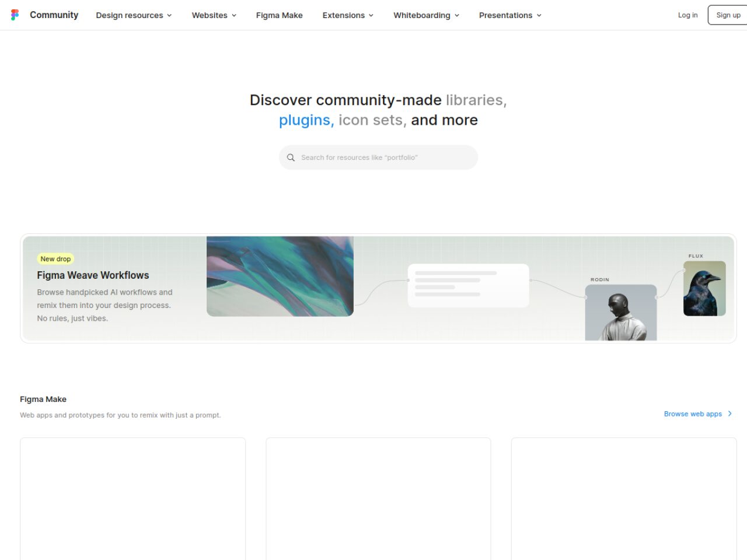
Task: Click the RODIN statue thumbnail
Action: pos(621,313)
